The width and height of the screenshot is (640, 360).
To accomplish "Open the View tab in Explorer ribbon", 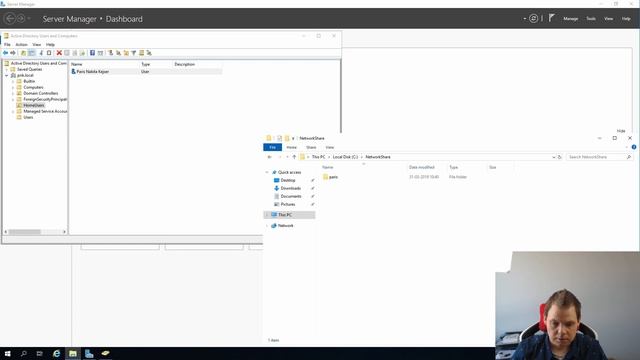I will click(x=330, y=147).
